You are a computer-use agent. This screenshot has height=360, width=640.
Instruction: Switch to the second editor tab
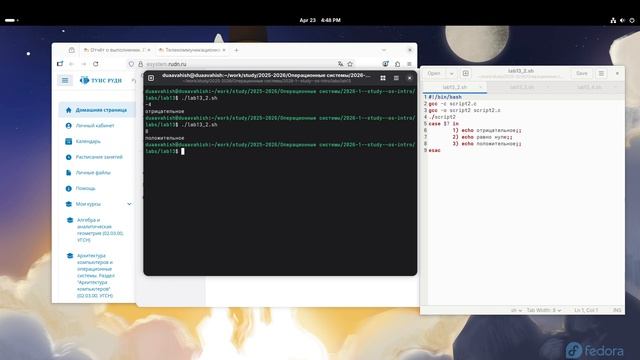pos(522,87)
